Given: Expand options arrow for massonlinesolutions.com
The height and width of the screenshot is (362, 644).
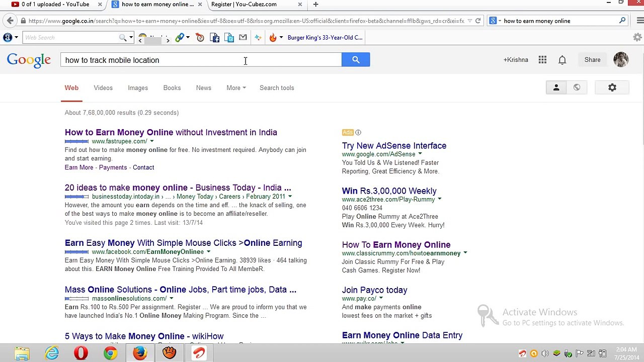Looking at the screenshot, I should click(171, 299).
